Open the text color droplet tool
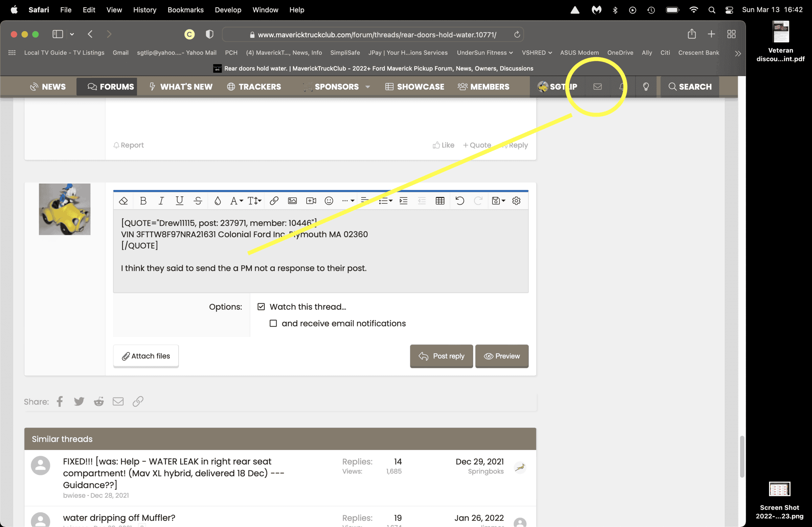812x527 pixels. [217, 201]
